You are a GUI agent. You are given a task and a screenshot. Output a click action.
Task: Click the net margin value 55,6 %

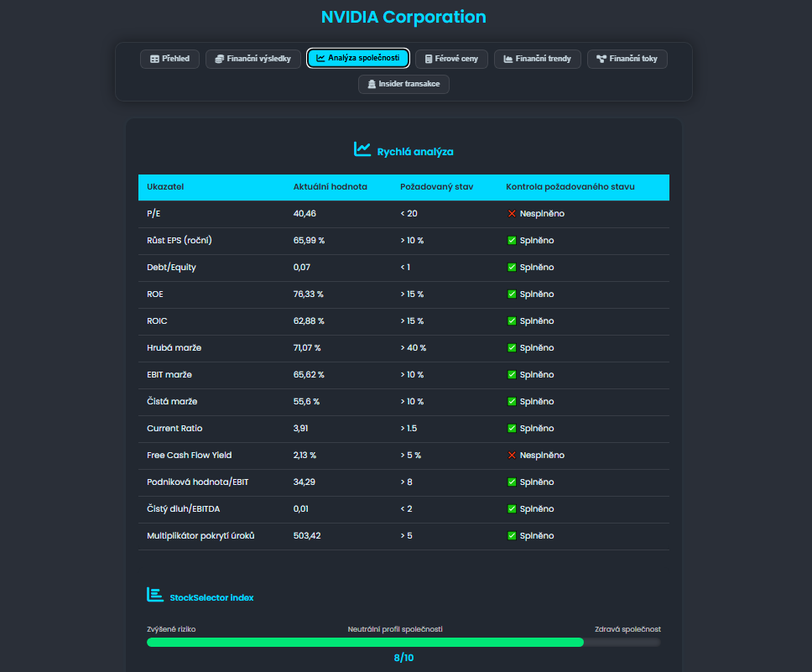click(306, 402)
